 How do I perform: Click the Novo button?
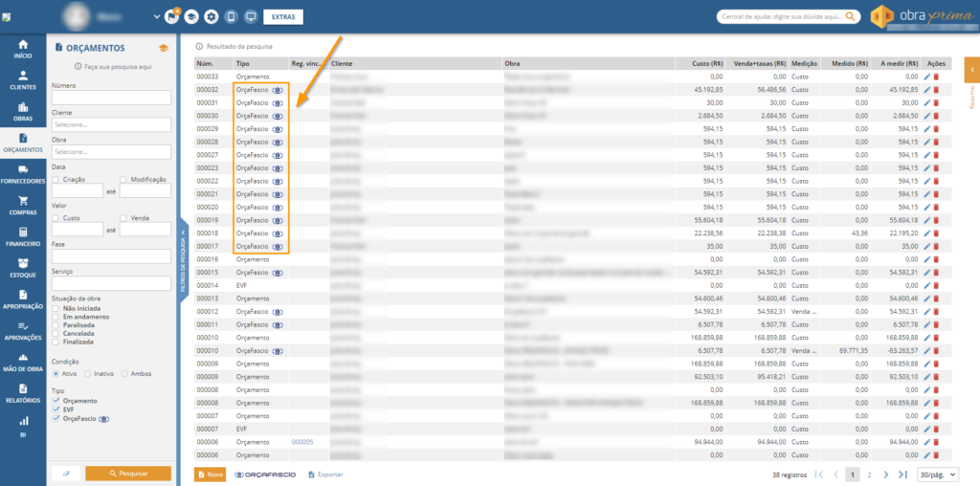click(210, 475)
